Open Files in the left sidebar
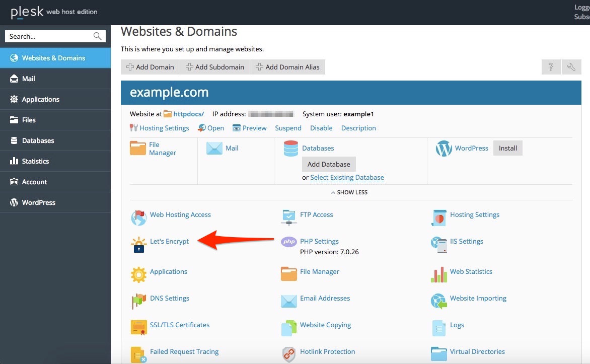The image size is (590, 364). click(55, 120)
